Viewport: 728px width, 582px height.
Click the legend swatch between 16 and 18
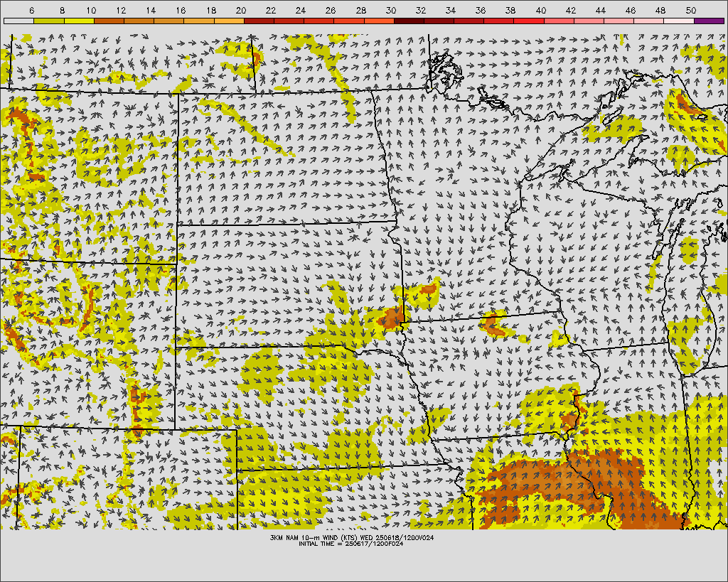click(x=199, y=21)
